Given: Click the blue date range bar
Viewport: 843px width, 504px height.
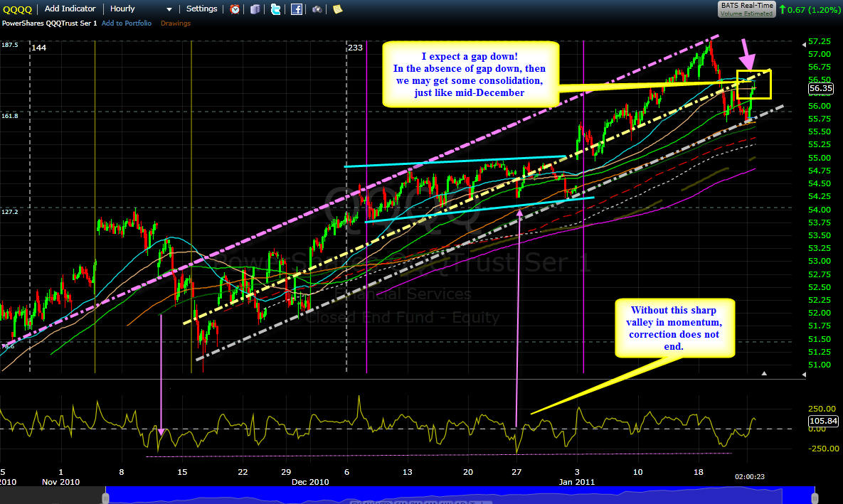Looking at the screenshot, I should pyautogui.click(x=460, y=494).
